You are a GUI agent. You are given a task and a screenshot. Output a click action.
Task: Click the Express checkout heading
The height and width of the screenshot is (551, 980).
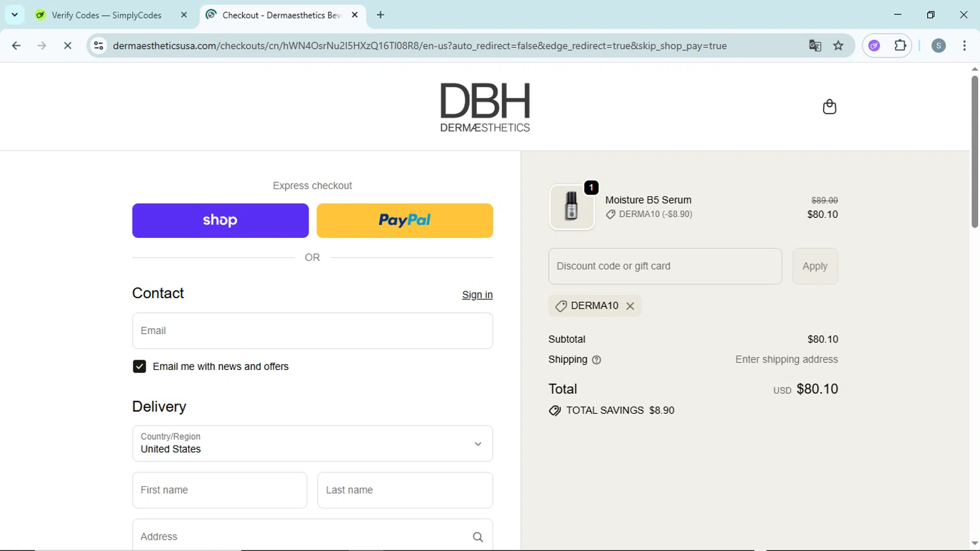point(312,186)
